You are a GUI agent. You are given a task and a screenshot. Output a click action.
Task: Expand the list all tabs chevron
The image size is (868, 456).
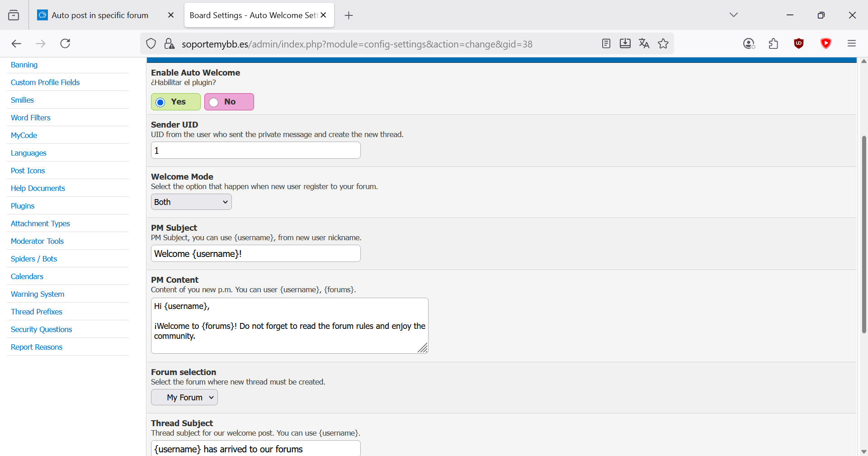click(734, 15)
